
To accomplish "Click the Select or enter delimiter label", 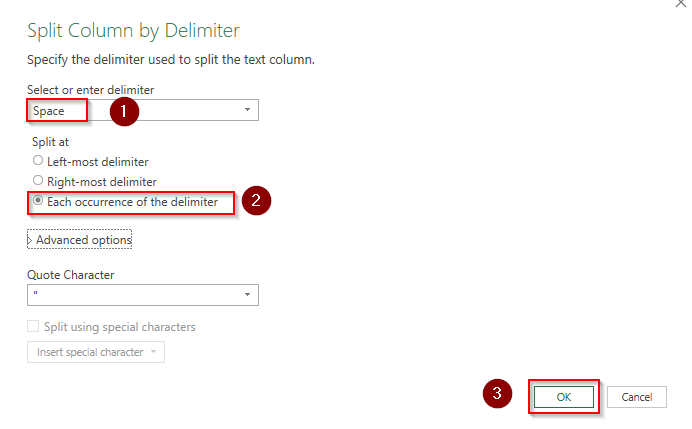I will tap(90, 90).
